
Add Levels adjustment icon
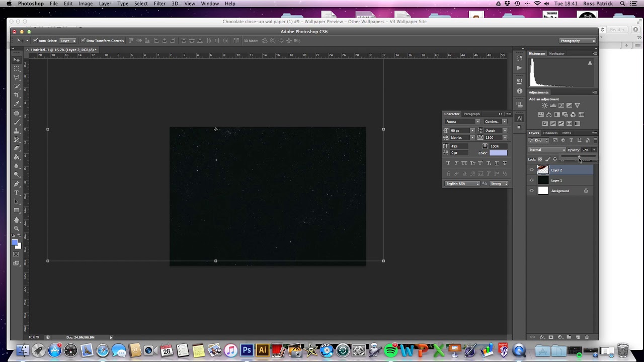(x=553, y=105)
